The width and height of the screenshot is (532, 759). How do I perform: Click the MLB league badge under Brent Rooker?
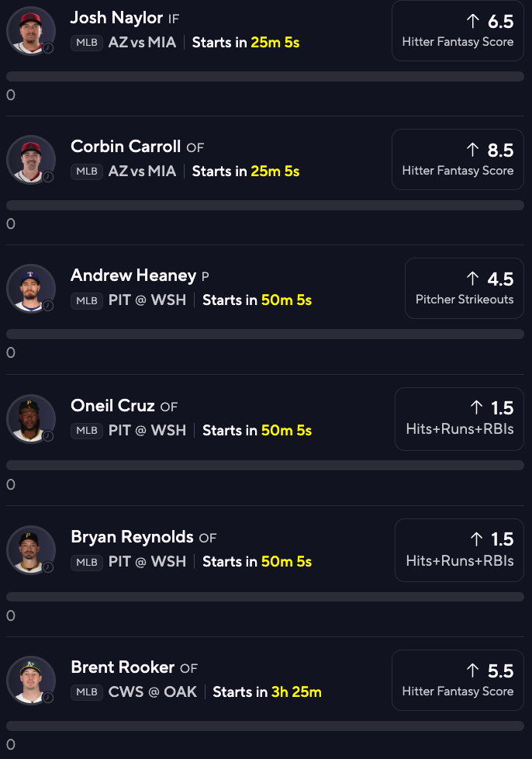click(87, 692)
